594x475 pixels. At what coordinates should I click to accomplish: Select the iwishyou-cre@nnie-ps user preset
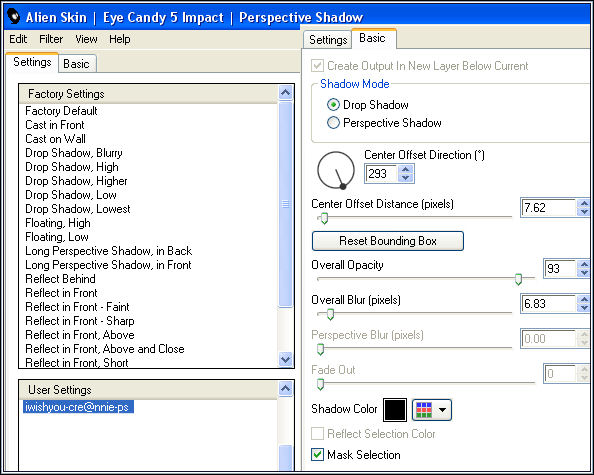pos(78,407)
